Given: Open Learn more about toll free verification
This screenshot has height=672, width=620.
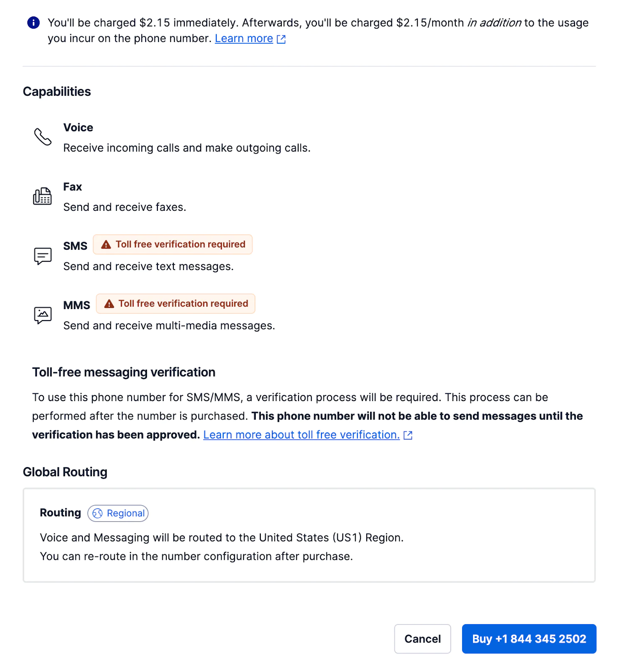Looking at the screenshot, I should pos(301,435).
